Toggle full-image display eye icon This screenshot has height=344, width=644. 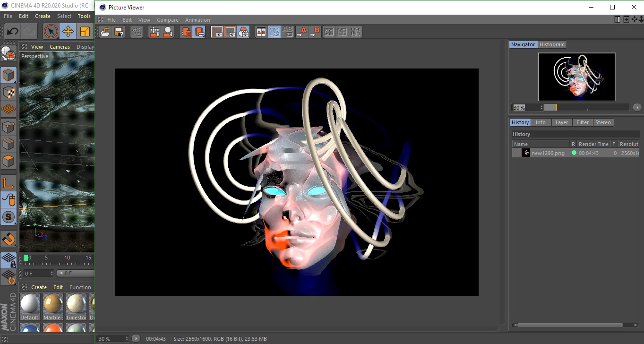point(217,32)
